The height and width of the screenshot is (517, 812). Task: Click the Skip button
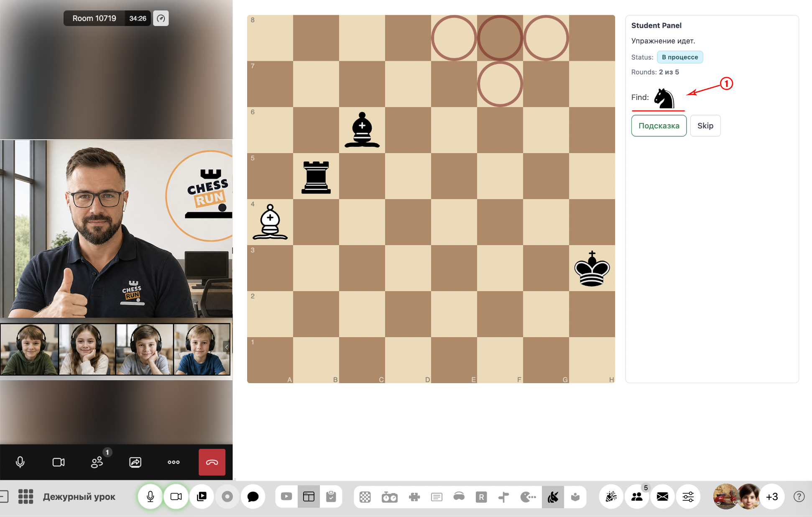705,125
